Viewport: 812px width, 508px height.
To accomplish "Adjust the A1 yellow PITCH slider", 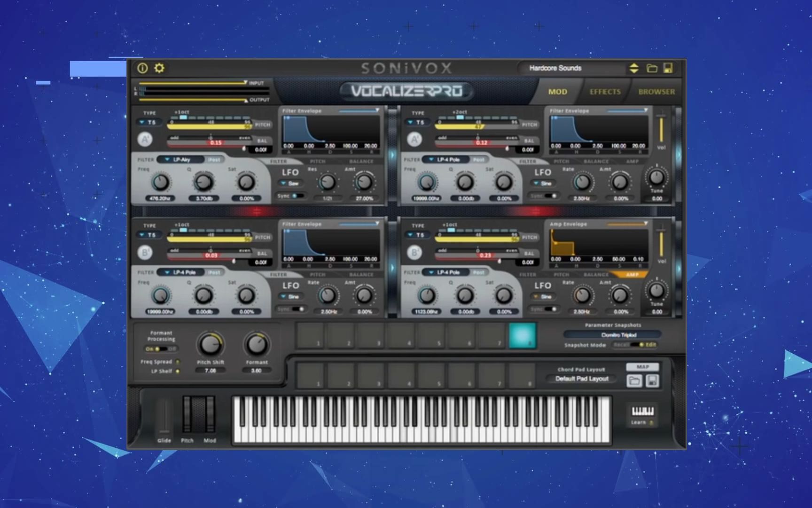I will pos(210,126).
